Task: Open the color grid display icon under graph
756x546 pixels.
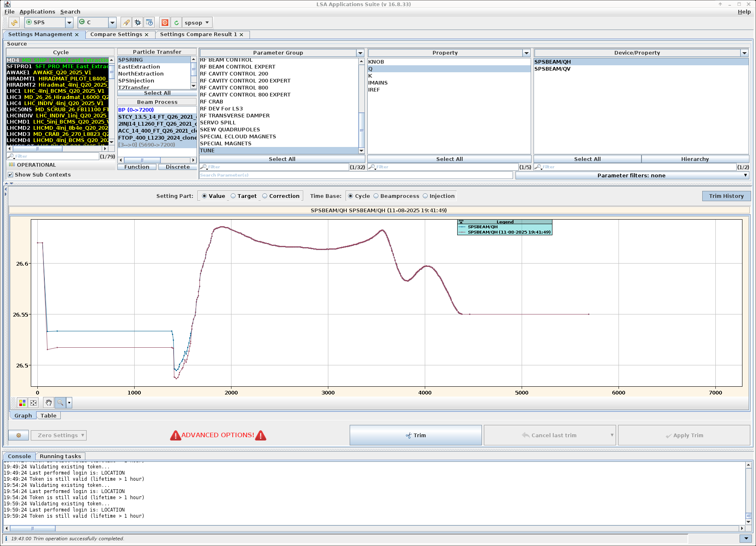Action: 22,403
